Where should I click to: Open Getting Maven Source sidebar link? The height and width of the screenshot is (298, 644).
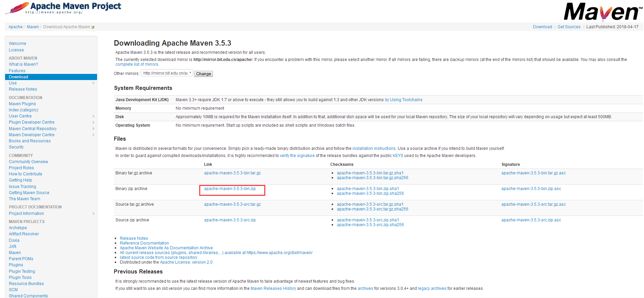tap(29, 193)
